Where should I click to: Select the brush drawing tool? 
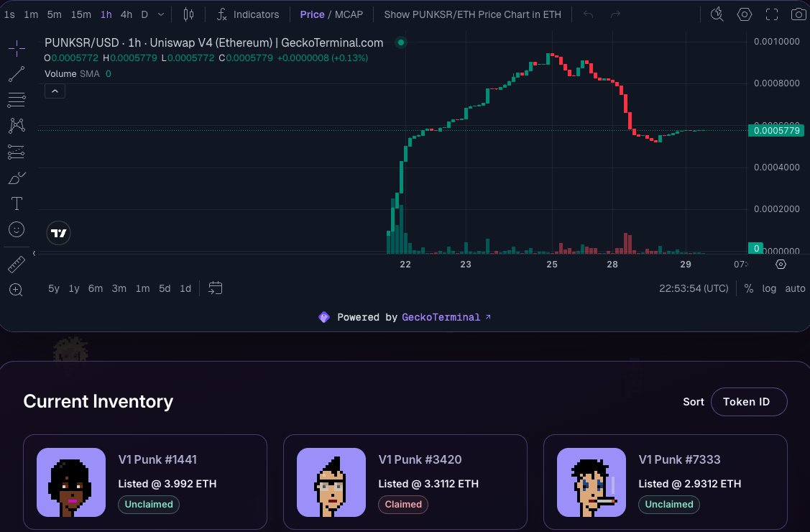click(x=17, y=178)
